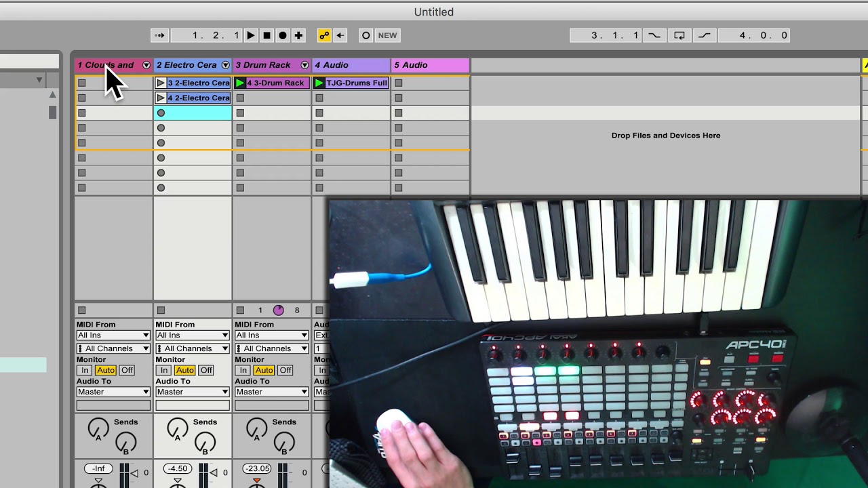Click Send A knob on Clouds track
The height and width of the screenshot is (488, 868).
98,428
